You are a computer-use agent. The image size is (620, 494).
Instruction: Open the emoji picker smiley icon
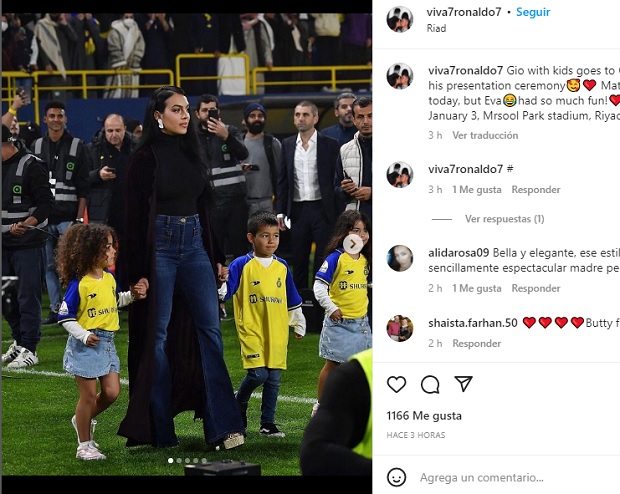[x=396, y=477]
